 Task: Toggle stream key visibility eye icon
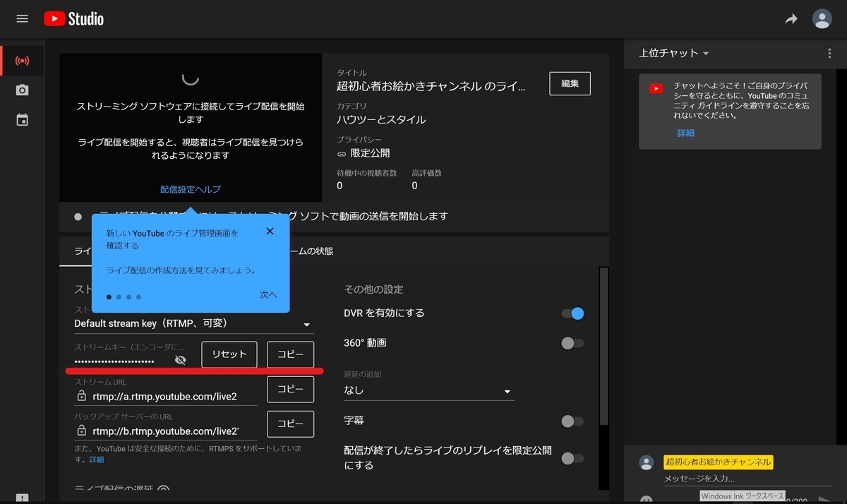[180, 360]
